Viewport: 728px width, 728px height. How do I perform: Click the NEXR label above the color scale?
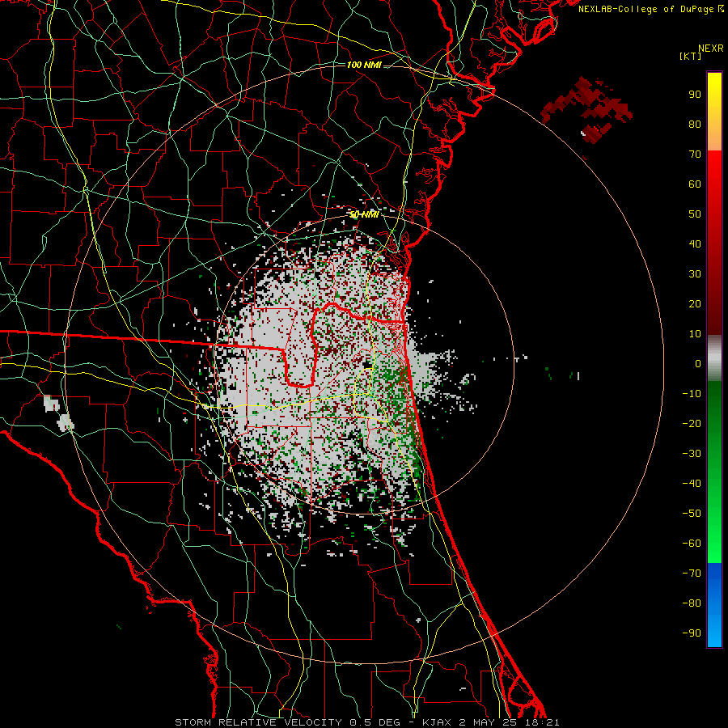click(x=710, y=49)
